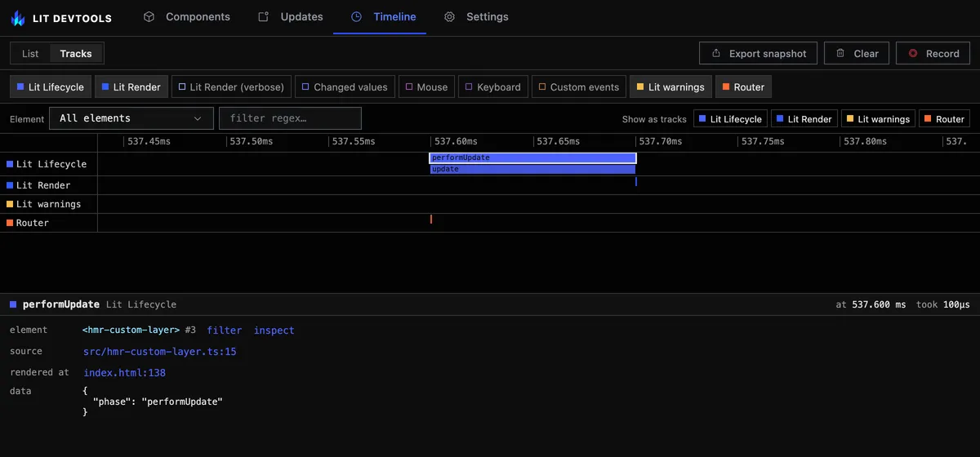The height and width of the screenshot is (457, 980).
Task: Click the Export snapshot button
Action: pyautogui.click(x=759, y=53)
